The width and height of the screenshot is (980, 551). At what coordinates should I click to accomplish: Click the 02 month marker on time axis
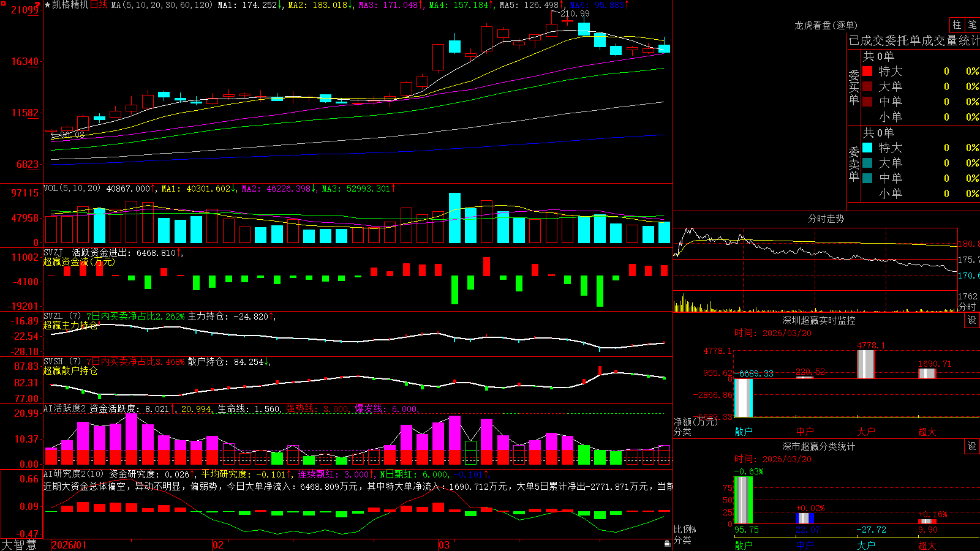218,545
